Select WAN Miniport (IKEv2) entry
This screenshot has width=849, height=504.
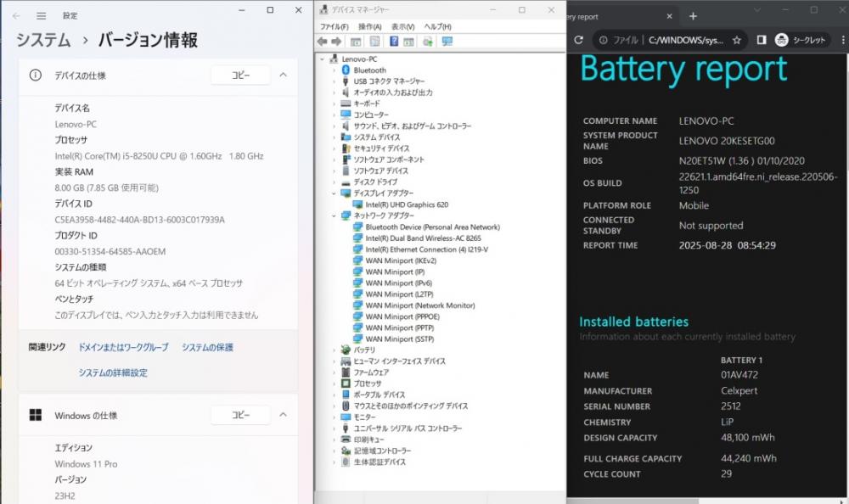[401, 260]
